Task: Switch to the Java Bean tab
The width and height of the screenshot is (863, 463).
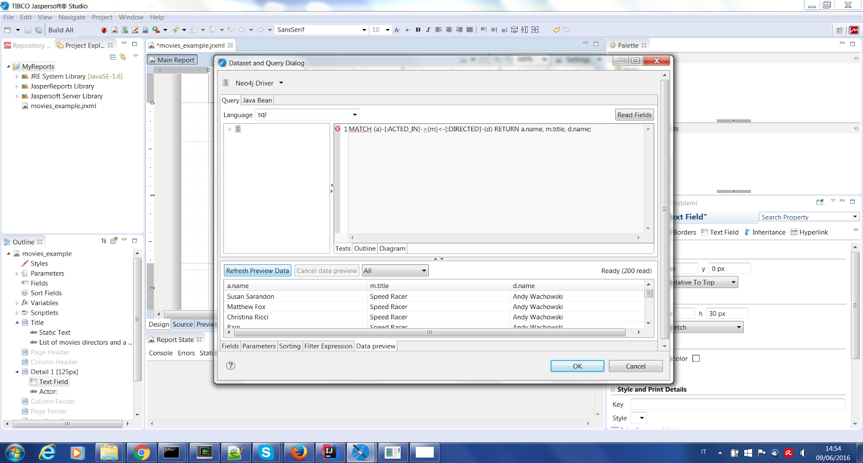Action: [257, 100]
